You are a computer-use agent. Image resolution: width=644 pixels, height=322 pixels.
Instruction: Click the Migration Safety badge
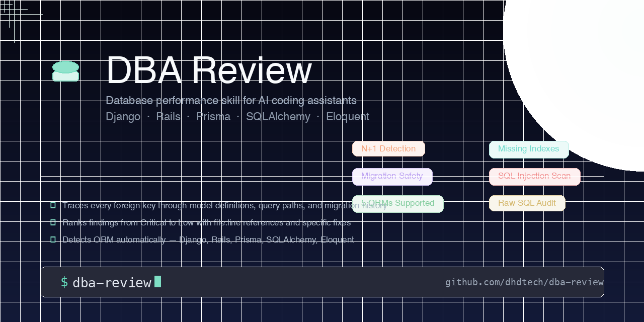click(x=392, y=176)
